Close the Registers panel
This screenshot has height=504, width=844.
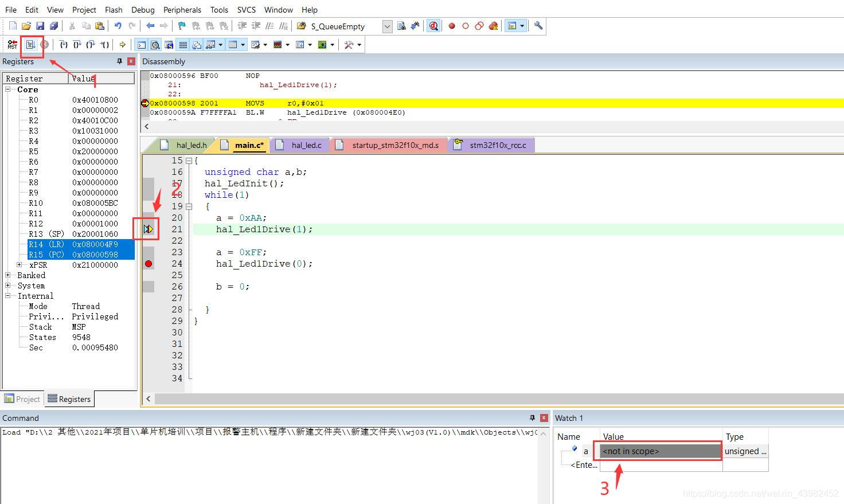tap(131, 61)
